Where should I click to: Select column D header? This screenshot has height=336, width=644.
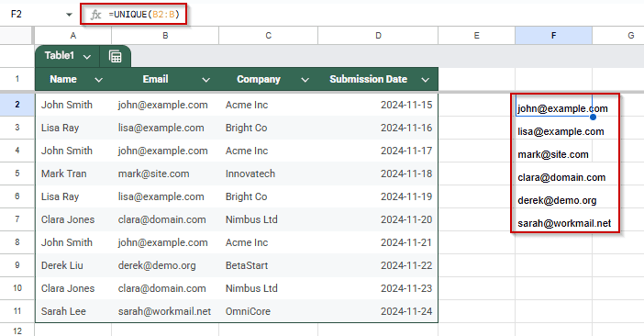tap(378, 36)
